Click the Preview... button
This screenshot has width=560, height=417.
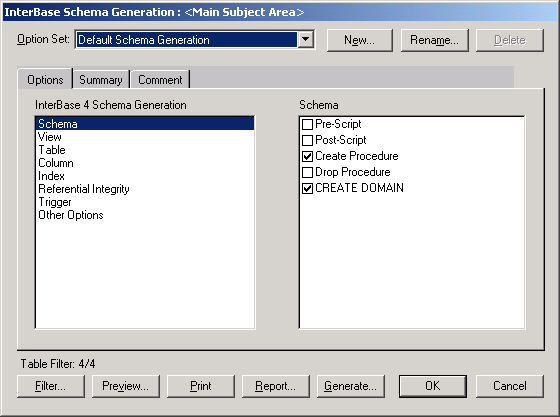[x=126, y=386]
